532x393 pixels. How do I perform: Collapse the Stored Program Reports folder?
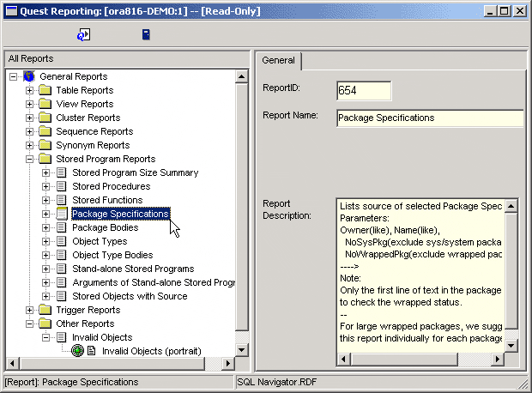click(29, 159)
